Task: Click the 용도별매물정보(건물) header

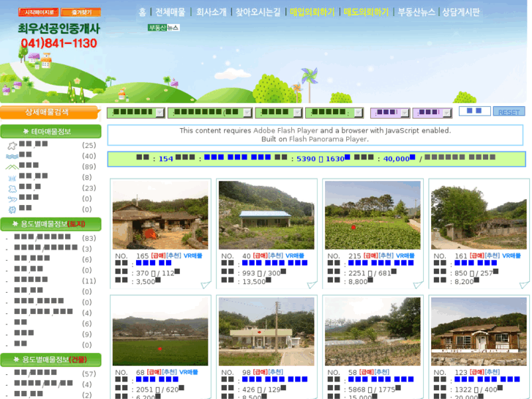Action: tap(51, 359)
